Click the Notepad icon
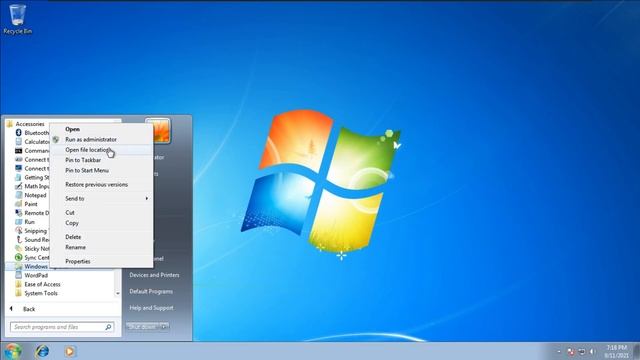Screen dimensions: 640x360 (x=18, y=195)
